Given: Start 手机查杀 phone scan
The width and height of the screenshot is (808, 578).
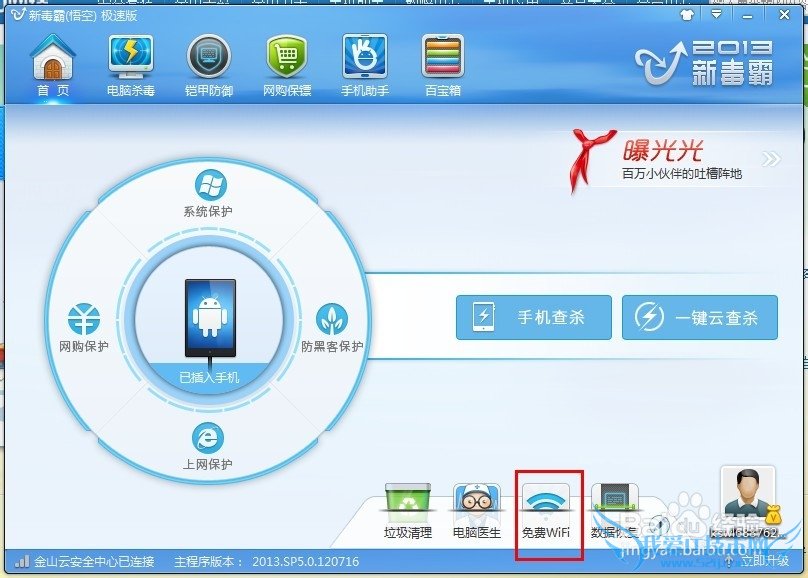Looking at the screenshot, I should [x=534, y=317].
